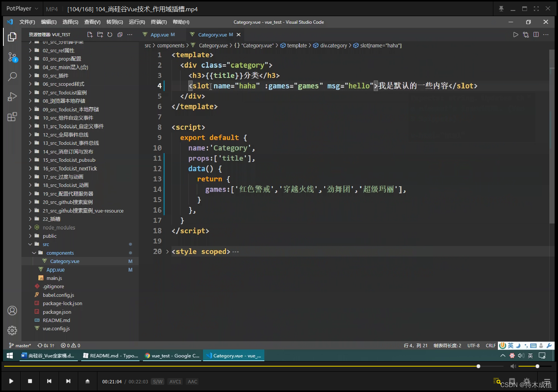Open the Explorer view in activity bar
The width and height of the screenshot is (558, 392).
12,37
